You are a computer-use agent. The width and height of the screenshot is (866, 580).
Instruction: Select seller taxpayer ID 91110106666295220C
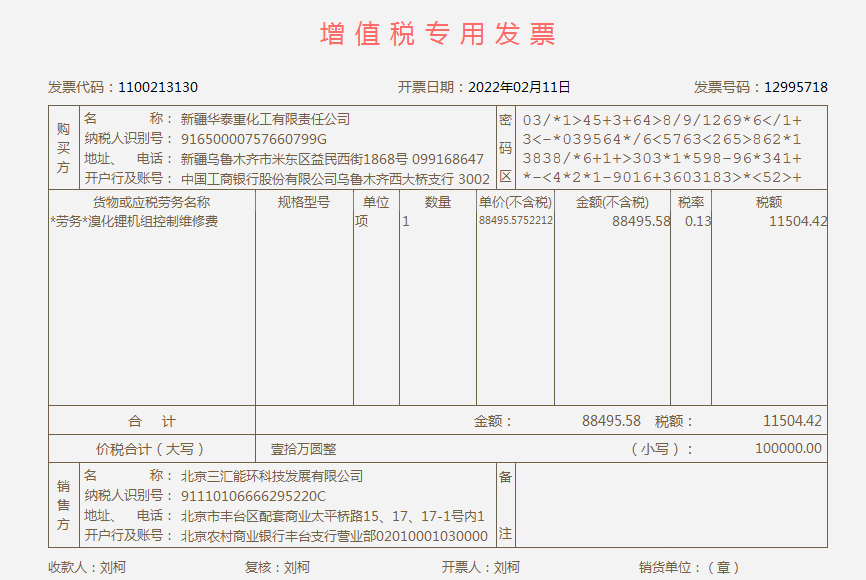pyautogui.click(x=253, y=496)
